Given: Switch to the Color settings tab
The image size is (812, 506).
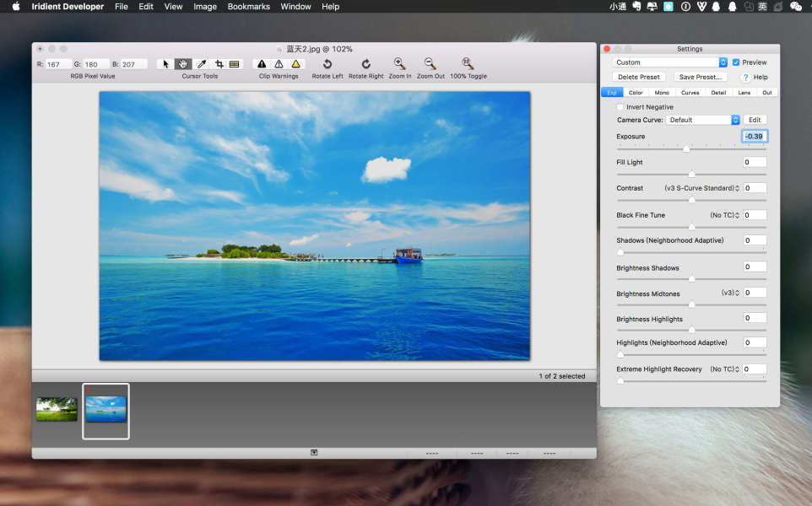Looking at the screenshot, I should tap(636, 93).
